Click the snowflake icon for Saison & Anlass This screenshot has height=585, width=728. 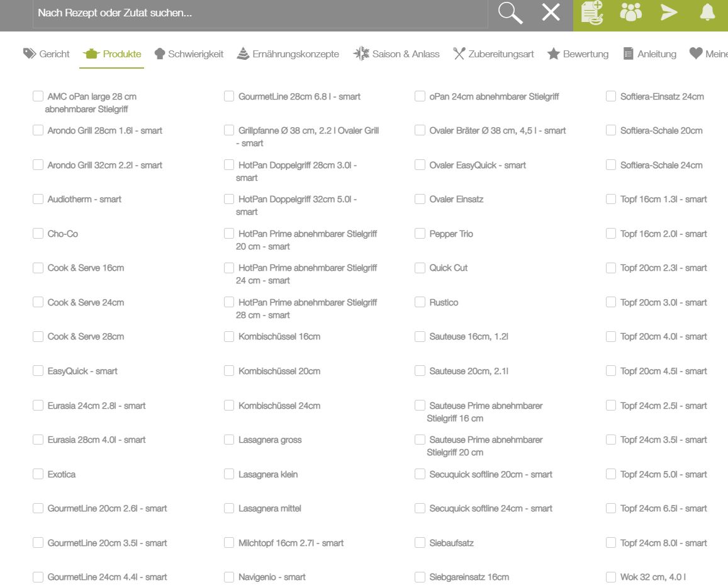pos(361,54)
